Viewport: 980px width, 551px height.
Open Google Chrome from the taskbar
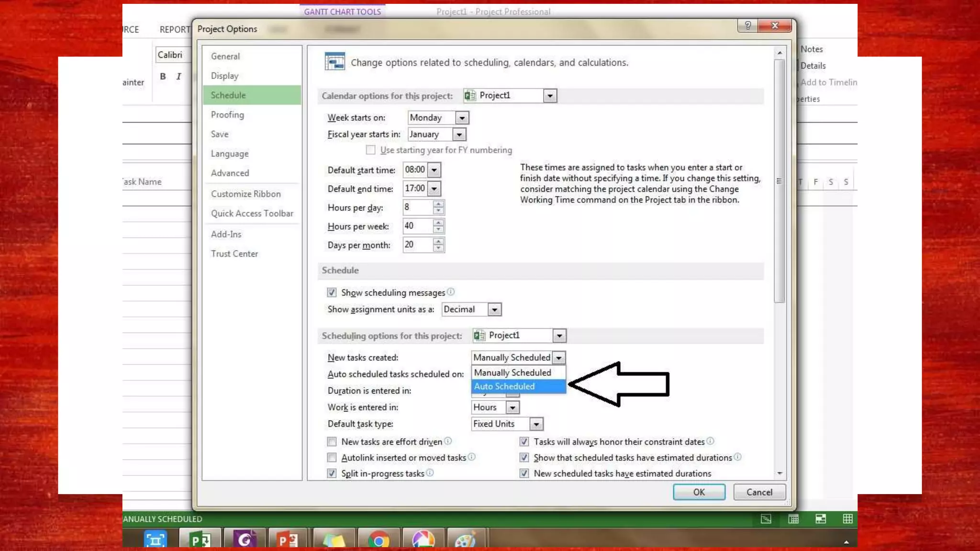pos(379,540)
